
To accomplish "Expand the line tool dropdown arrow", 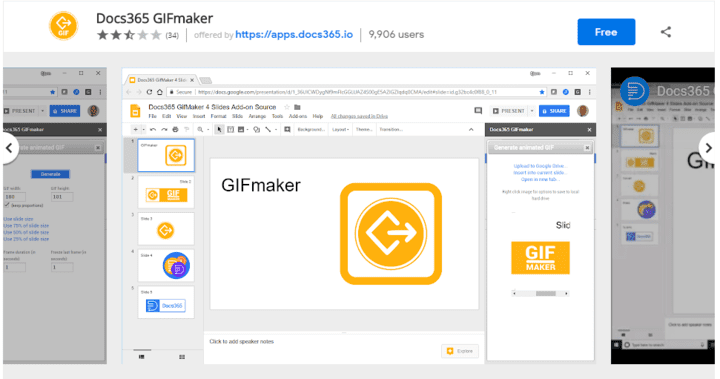I will (x=276, y=130).
